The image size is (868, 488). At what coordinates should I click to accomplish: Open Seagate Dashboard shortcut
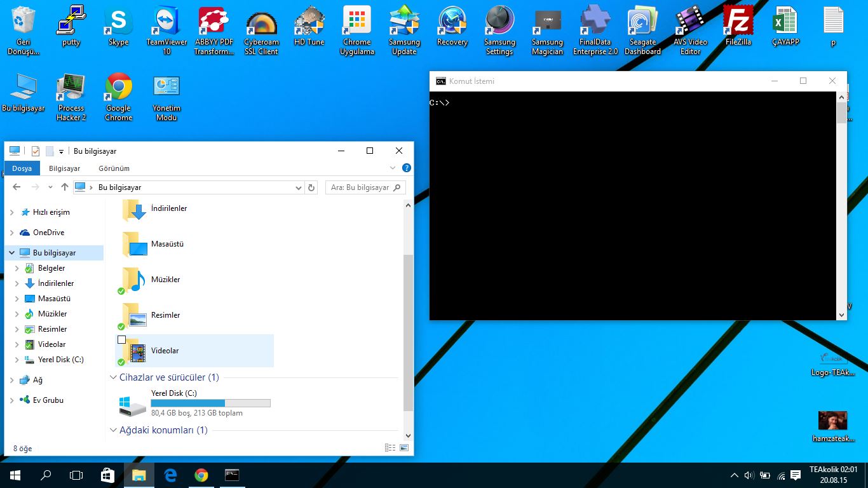coord(642,30)
